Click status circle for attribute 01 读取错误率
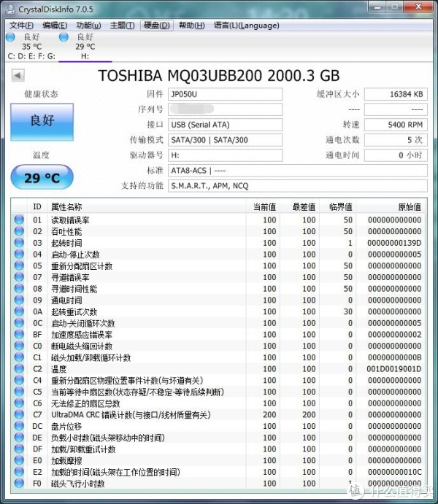 tap(19, 220)
